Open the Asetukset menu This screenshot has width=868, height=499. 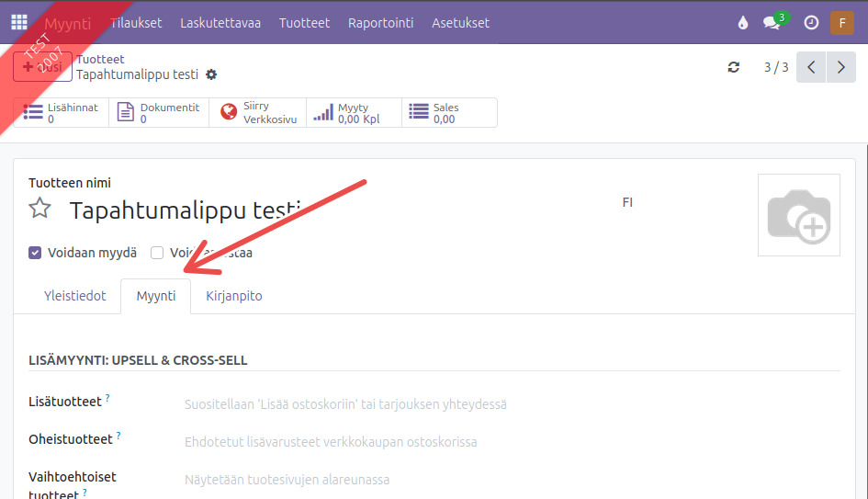[460, 23]
